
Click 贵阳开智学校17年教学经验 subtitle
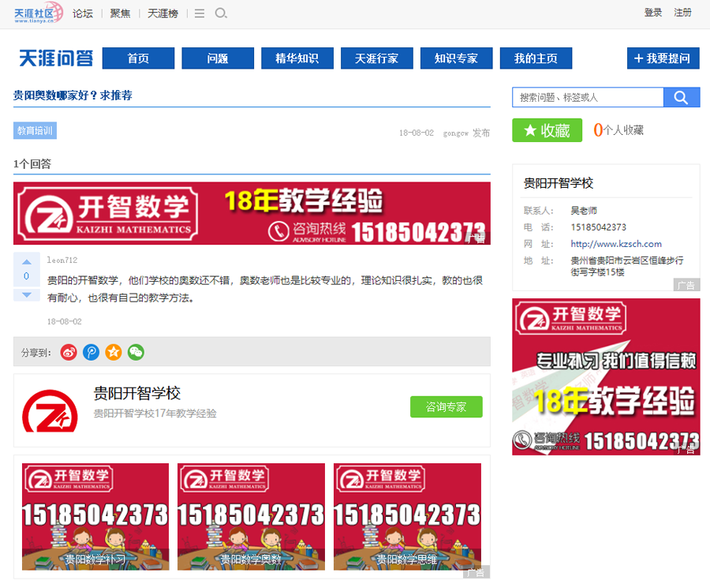click(x=155, y=414)
